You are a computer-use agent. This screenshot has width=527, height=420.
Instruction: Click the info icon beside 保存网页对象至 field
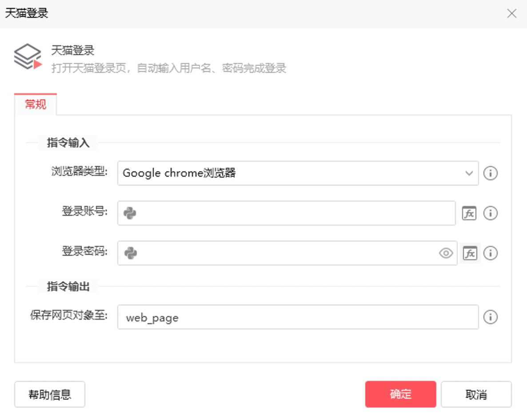coord(491,317)
